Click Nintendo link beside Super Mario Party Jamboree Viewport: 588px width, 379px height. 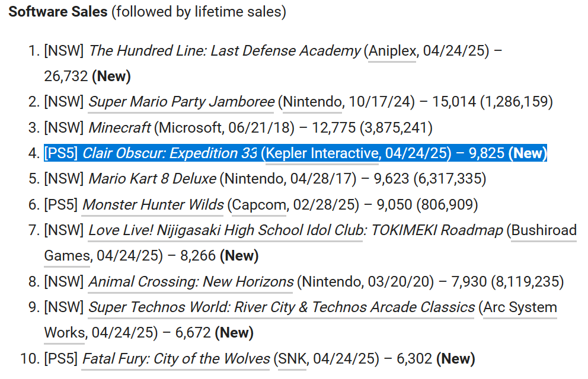[x=312, y=102]
